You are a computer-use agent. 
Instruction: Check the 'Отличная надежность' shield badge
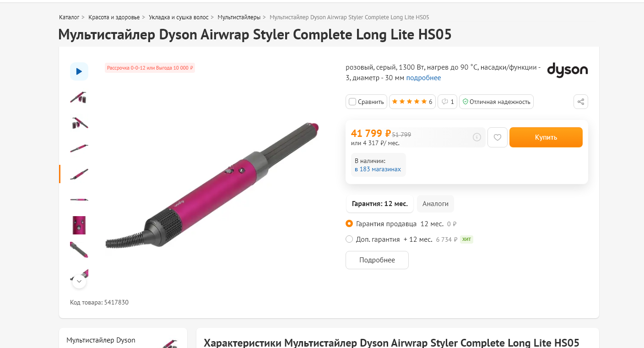point(496,102)
